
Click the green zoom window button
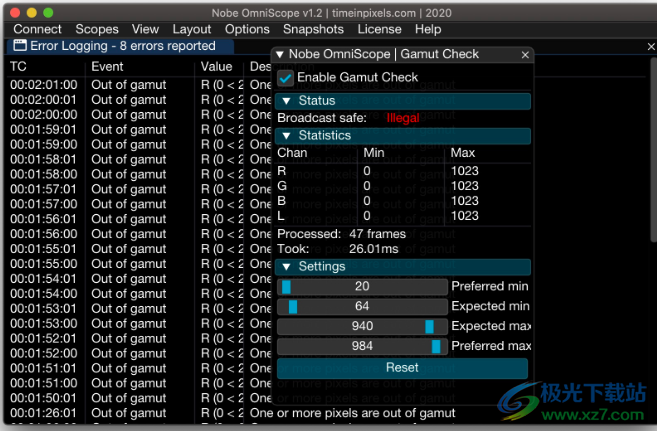coord(49,13)
